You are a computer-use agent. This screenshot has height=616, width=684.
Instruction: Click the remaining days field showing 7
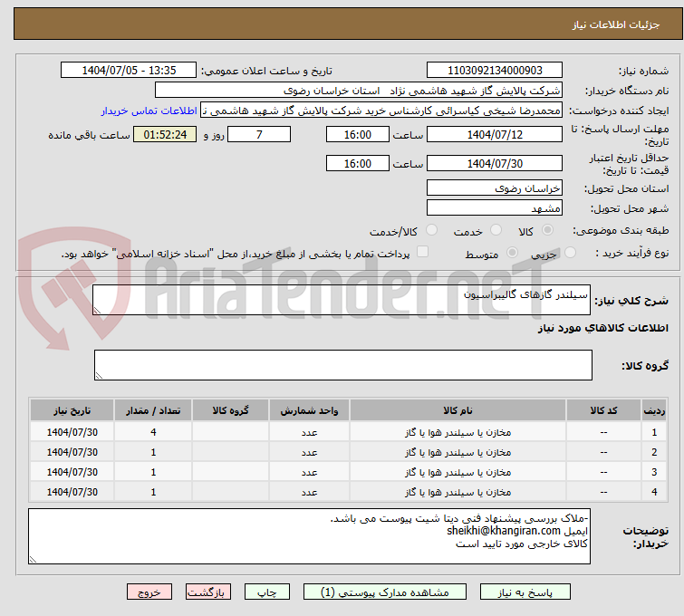tap(259, 134)
